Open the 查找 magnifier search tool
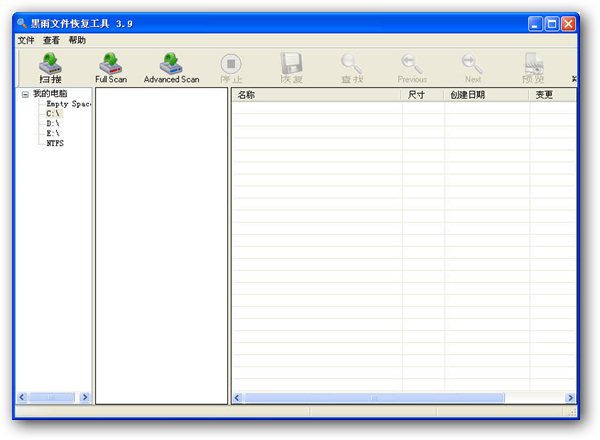 (x=352, y=67)
